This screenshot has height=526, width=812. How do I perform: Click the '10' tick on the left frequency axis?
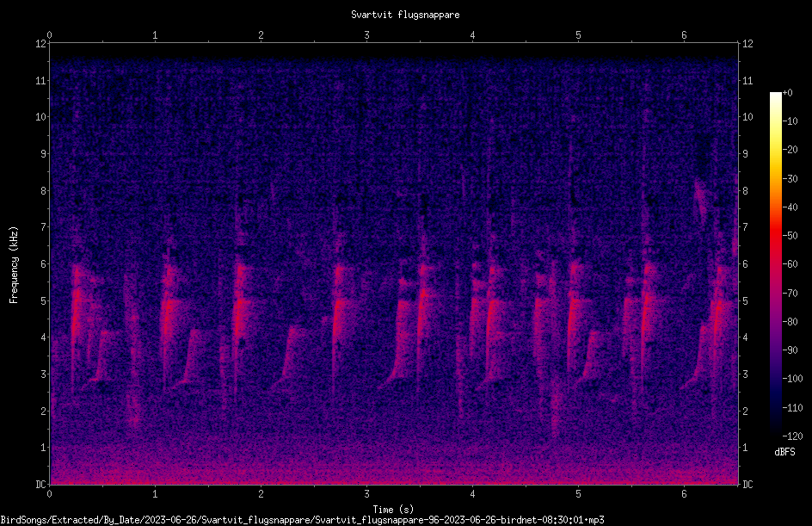[40, 117]
